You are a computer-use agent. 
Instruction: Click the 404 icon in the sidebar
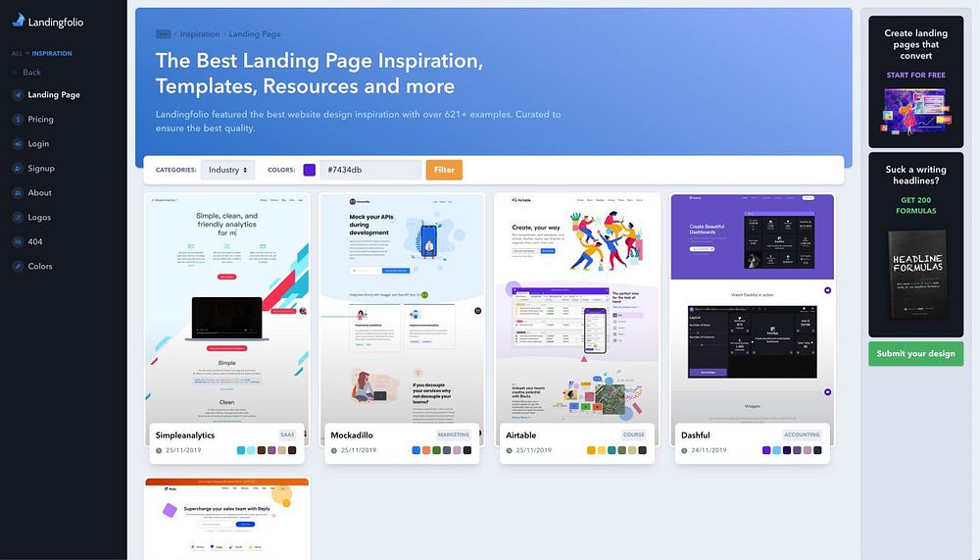tap(18, 241)
